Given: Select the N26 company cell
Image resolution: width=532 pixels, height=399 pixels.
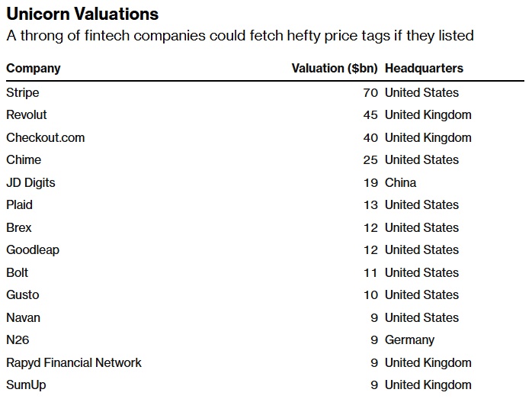Looking at the screenshot, I should coord(18,340).
